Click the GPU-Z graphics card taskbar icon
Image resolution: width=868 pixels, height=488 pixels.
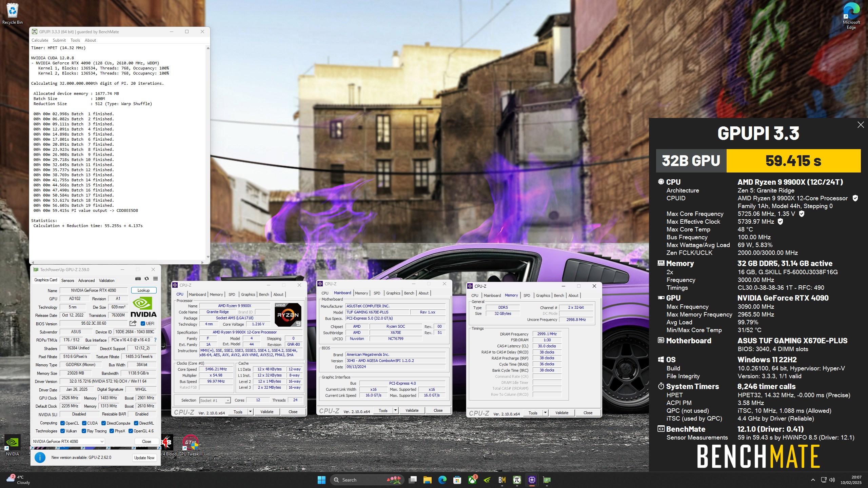pos(547,480)
